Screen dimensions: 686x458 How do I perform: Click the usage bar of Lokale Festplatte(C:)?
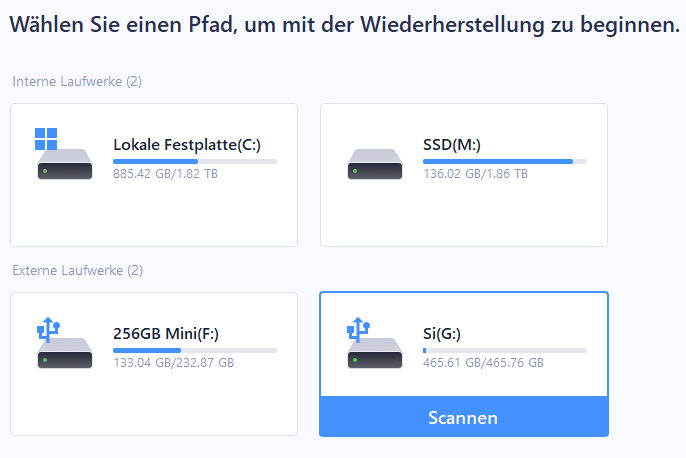tap(195, 161)
